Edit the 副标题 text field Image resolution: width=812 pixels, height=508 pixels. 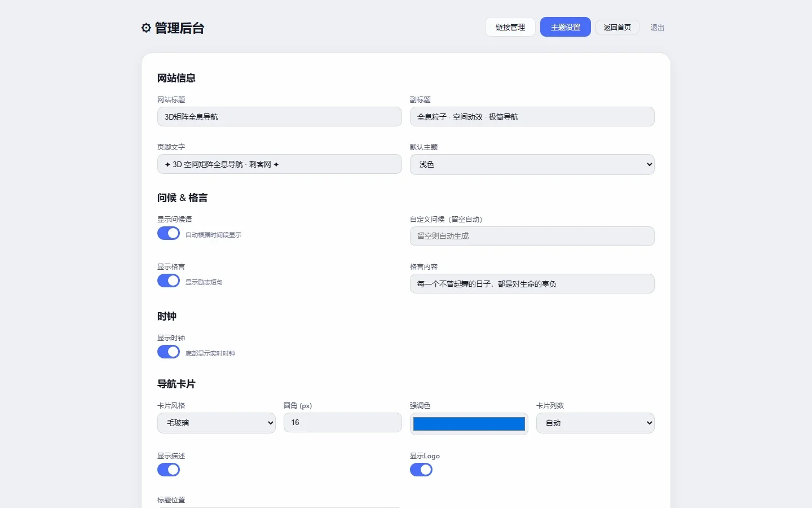point(532,117)
